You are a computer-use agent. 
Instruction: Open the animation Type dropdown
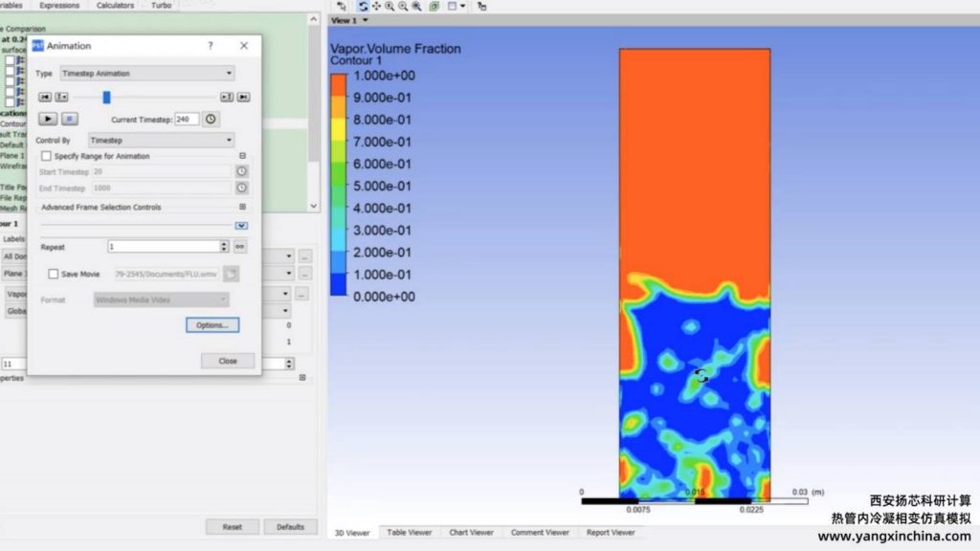(147, 73)
